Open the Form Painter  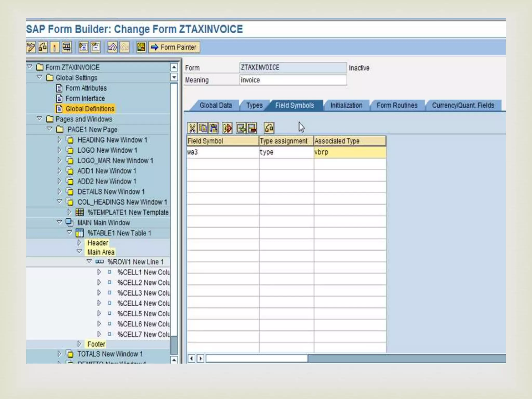pyautogui.click(x=174, y=47)
